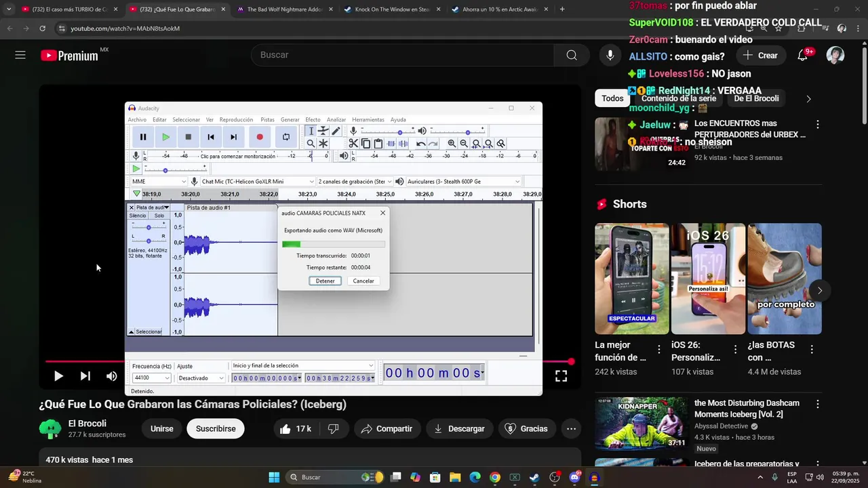Click Audacity's red Record button
This screenshot has height=488, width=868.
tap(260, 137)
